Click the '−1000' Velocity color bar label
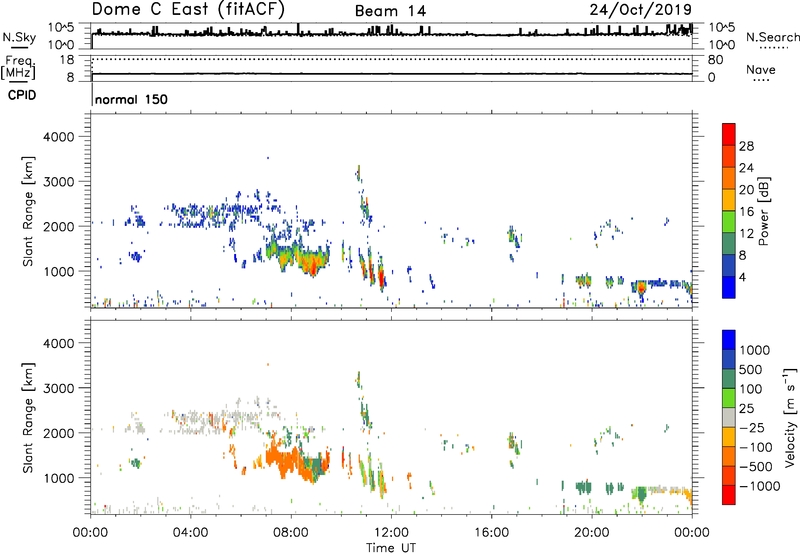The image size is (800, 554). [x=760, y=486]
